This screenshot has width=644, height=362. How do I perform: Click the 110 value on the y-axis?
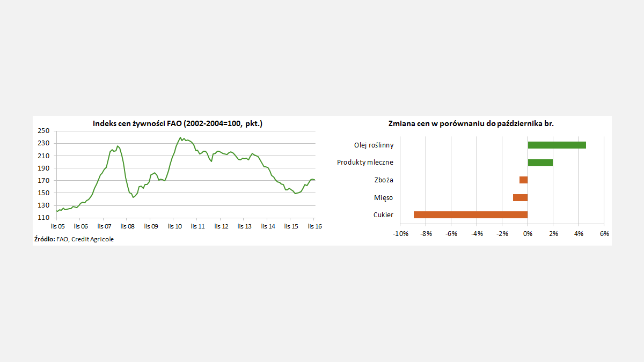click(43, 218)
